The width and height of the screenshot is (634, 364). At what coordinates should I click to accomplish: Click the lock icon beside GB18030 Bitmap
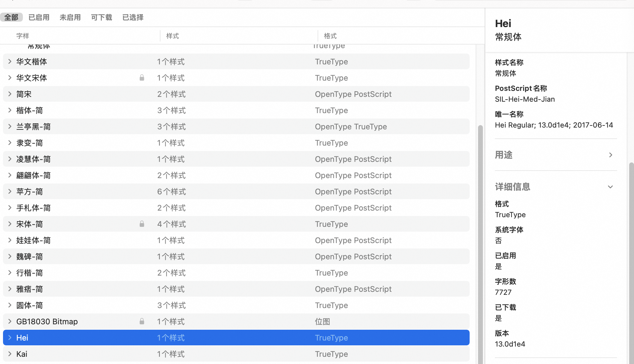click(x=142, y=321)
